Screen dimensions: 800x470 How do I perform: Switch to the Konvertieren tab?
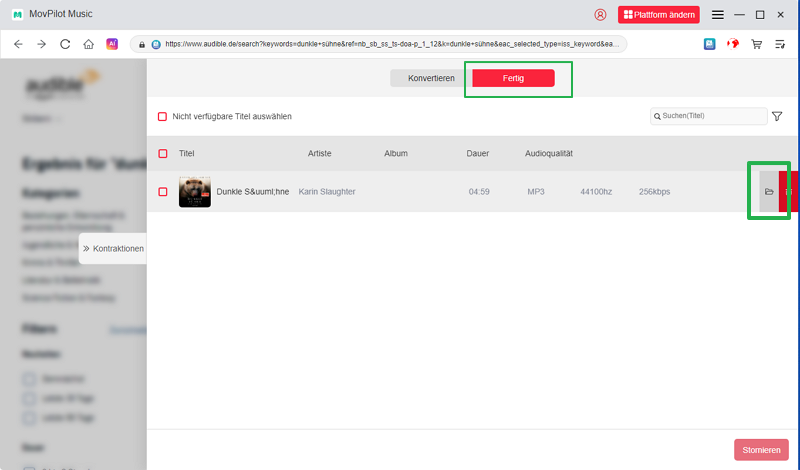coord(431,78)
